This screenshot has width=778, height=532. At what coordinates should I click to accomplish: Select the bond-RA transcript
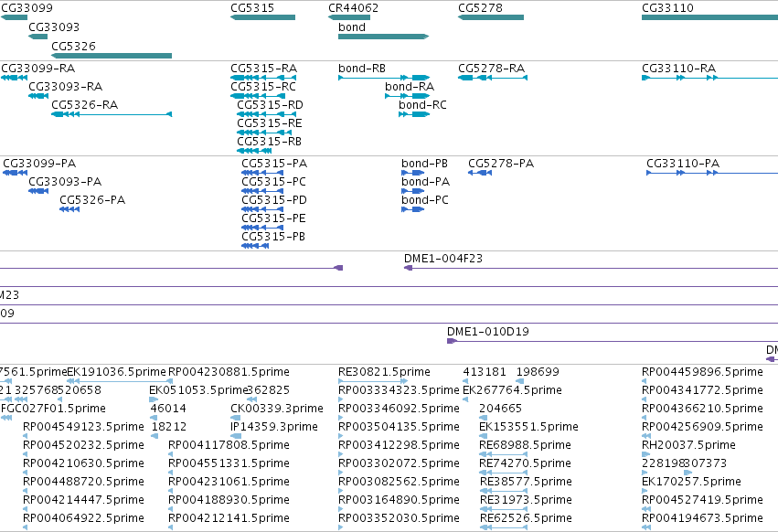coord(408,96)
